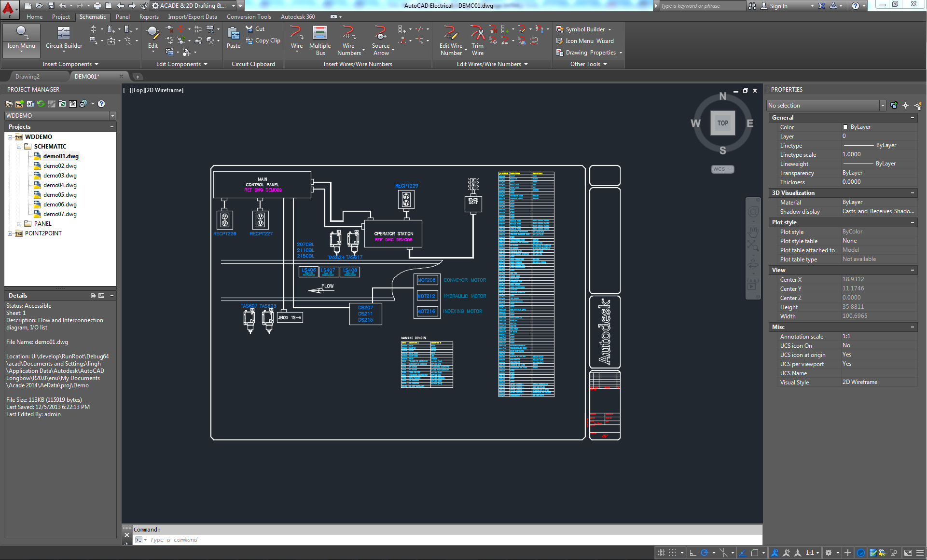Click Toggle PICKADD icon in Properties
This screenshot has width=927, height=560.
[894, 106]
